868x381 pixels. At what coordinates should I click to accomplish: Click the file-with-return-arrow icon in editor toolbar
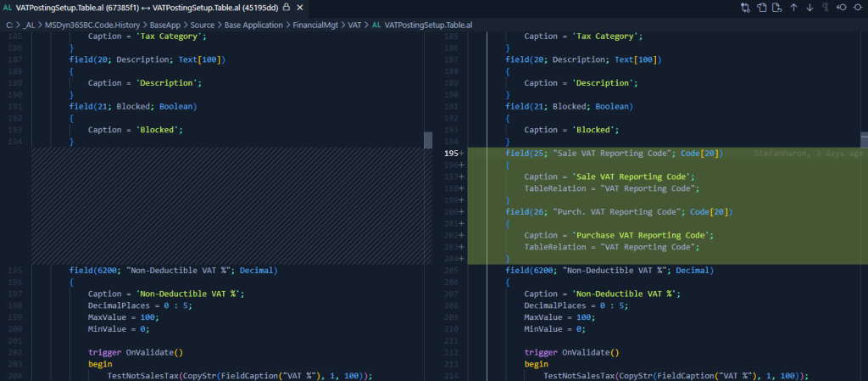click(777, 7)
